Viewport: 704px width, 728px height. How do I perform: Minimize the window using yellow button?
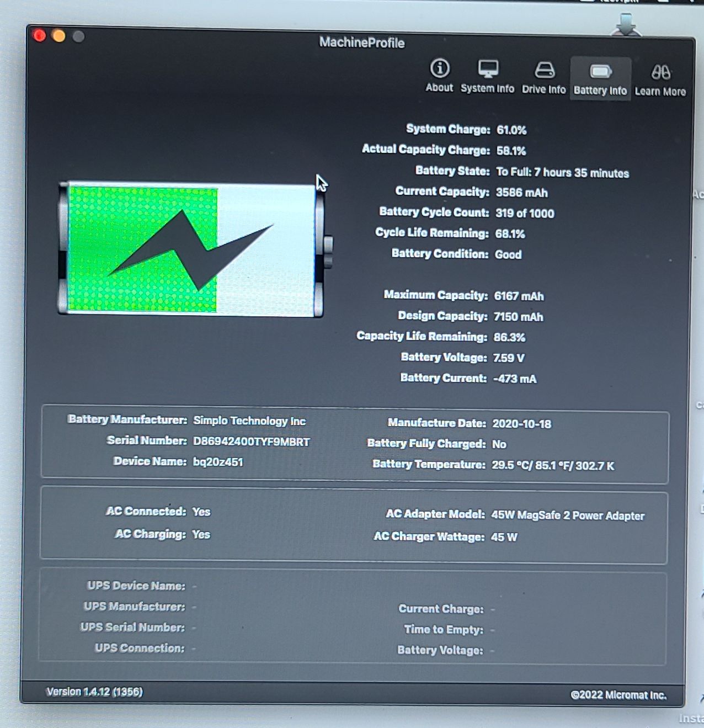(x=59, y=36)
